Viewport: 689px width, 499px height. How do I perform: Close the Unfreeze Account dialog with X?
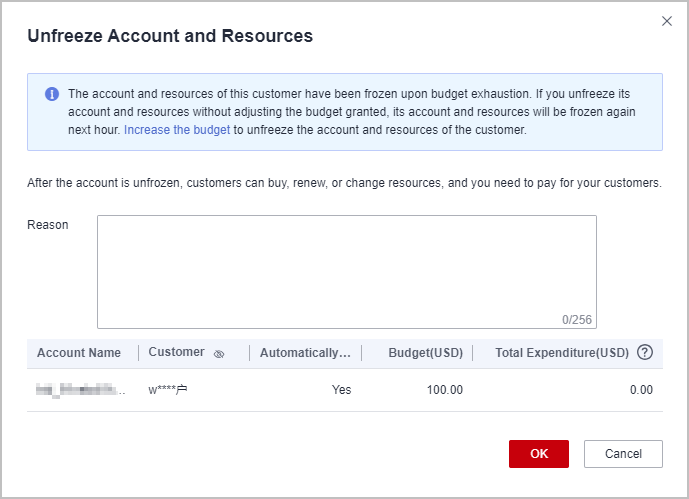tap(667, 21)
